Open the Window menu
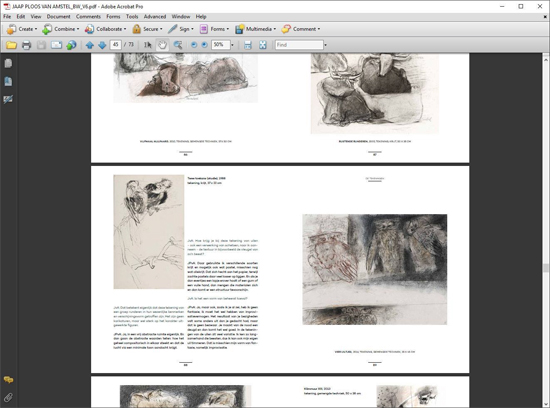 [x=181, y=16]
